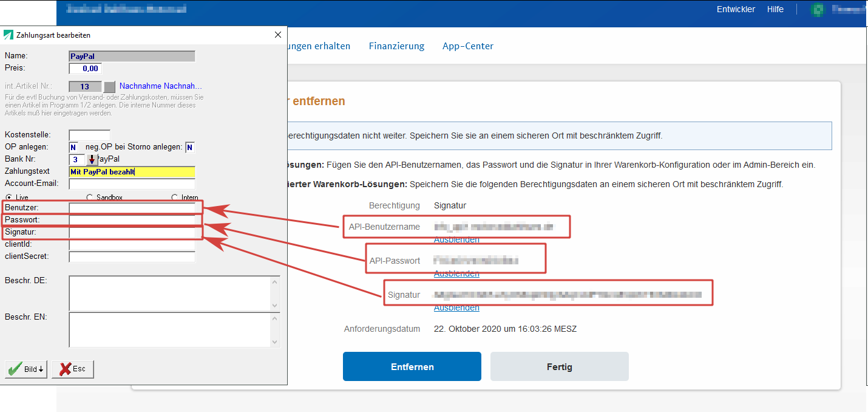868x412 pixels.
Task: Click the Benutzer input field
Action: click(x=132, y=208)
